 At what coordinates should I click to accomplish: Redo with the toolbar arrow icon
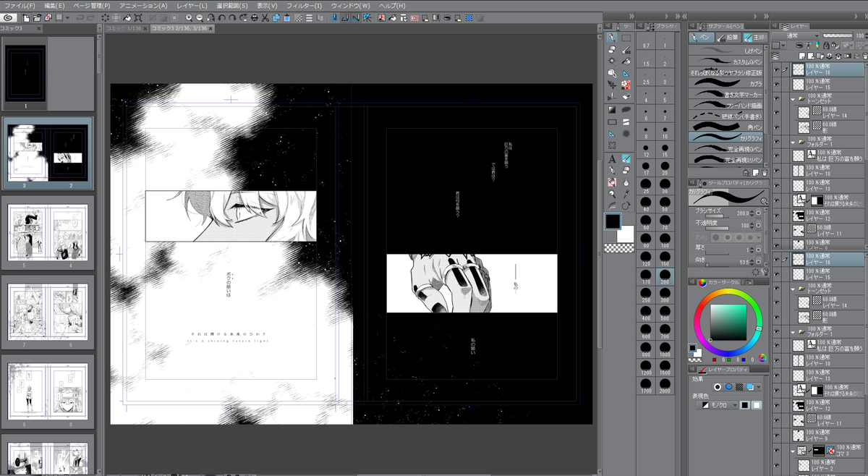click(90, 17)
